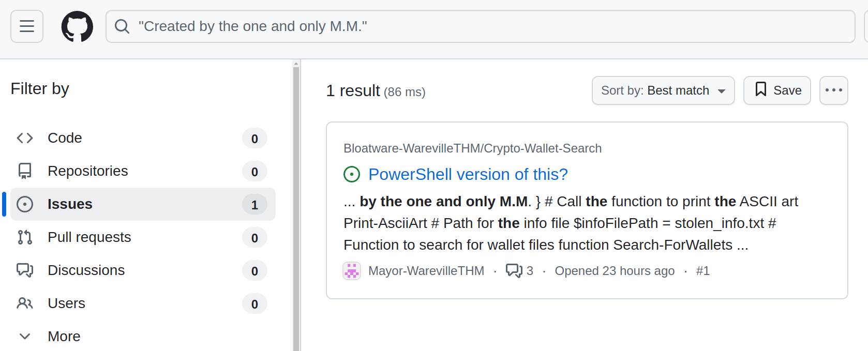
Task: Open issue 'PowerShell version of this?'
Action: pyautogui.click(x=468, y=175)
